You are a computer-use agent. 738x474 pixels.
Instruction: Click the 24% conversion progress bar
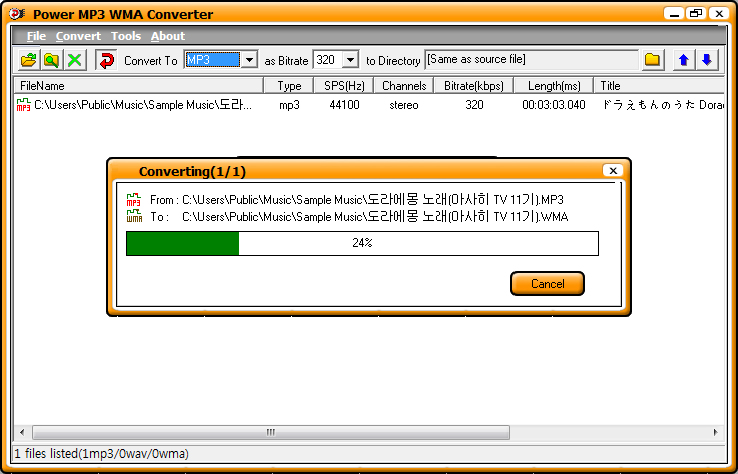coord(362,243)
